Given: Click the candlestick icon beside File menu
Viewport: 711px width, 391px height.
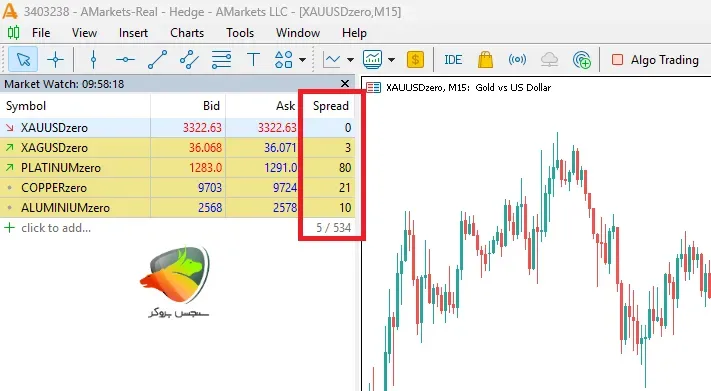Looking at the screenshot, I should tap(14, 33).
